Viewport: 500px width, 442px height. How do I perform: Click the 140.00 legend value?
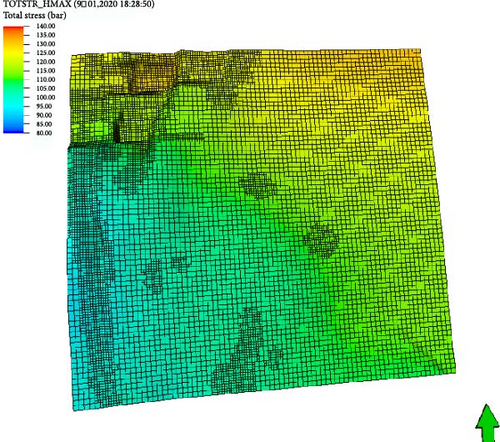46,26
